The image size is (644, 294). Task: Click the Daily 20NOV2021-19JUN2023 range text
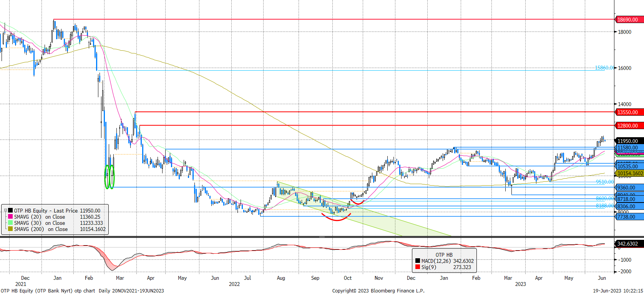click(131, 291)
